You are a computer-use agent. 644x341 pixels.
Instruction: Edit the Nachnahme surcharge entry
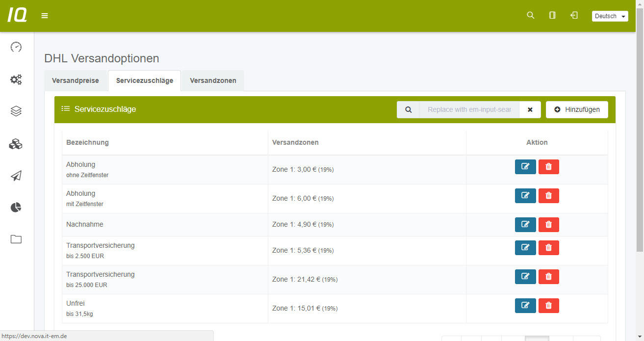525,225
